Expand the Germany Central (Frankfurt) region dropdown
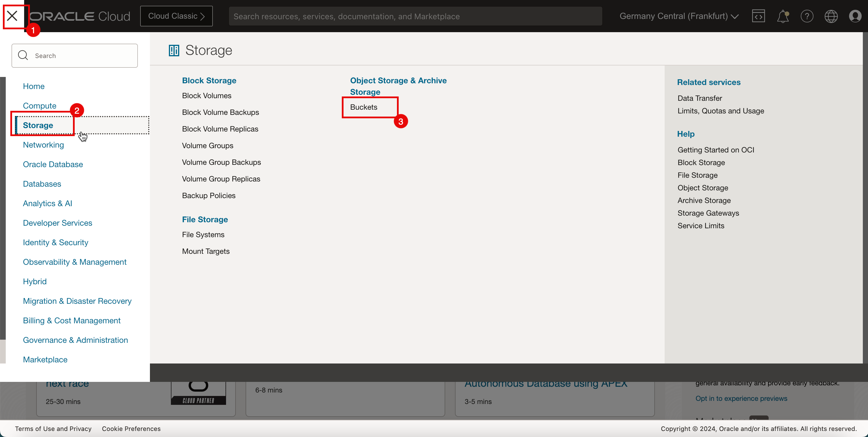Viewport: 868px width, 437px height. [x=679, y=16]
